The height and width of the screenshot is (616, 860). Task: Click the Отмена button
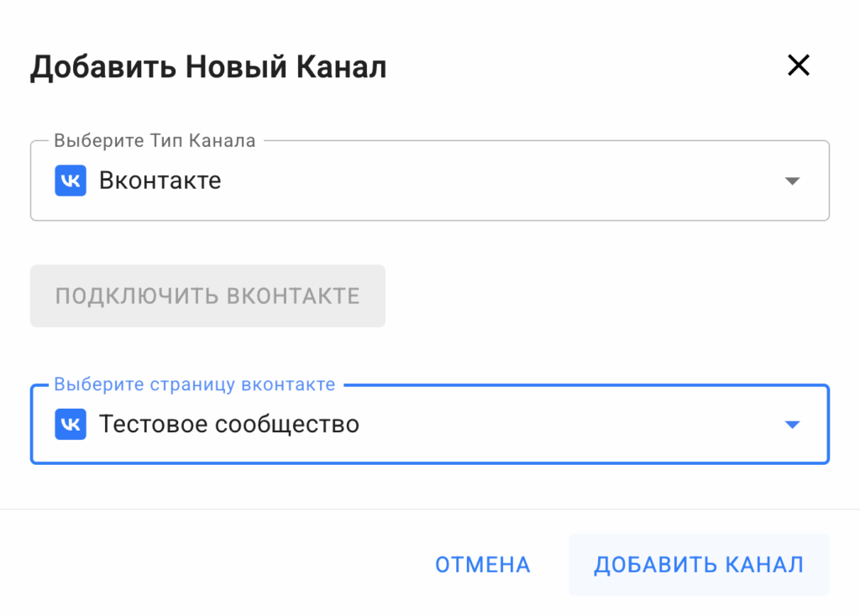click(x=482, y=565)
